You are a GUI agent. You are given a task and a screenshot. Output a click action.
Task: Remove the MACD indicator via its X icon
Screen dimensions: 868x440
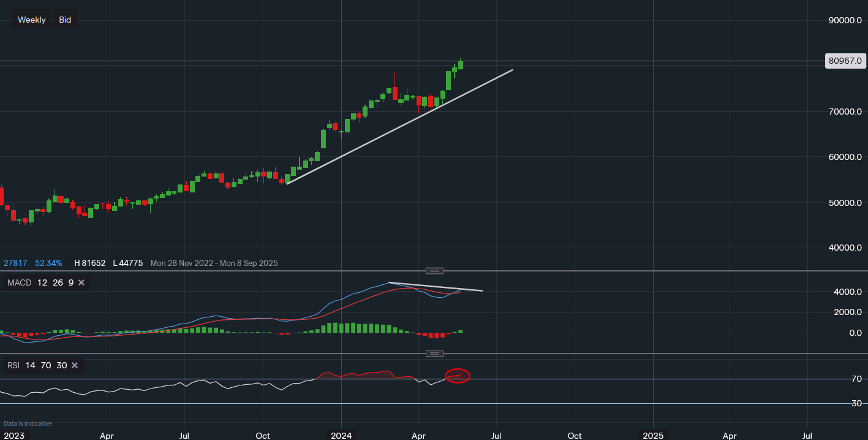tap(81, 283)
